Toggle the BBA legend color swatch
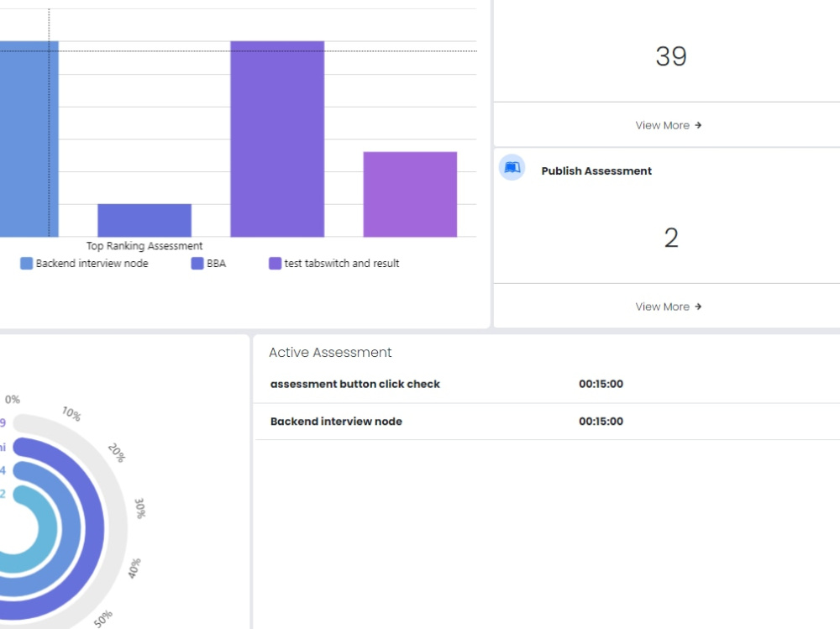 click(x=197, y=264)
